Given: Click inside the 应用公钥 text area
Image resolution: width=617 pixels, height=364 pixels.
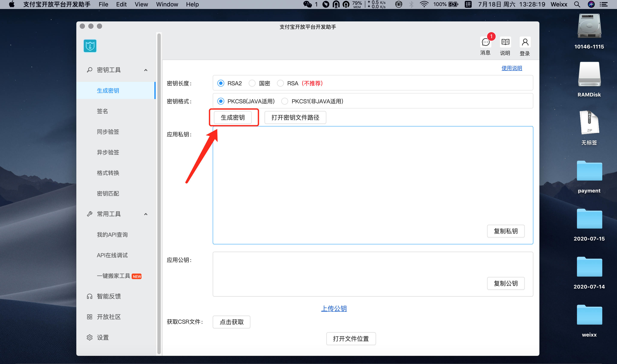Looking at the screenshot, I should pos(373,274).
